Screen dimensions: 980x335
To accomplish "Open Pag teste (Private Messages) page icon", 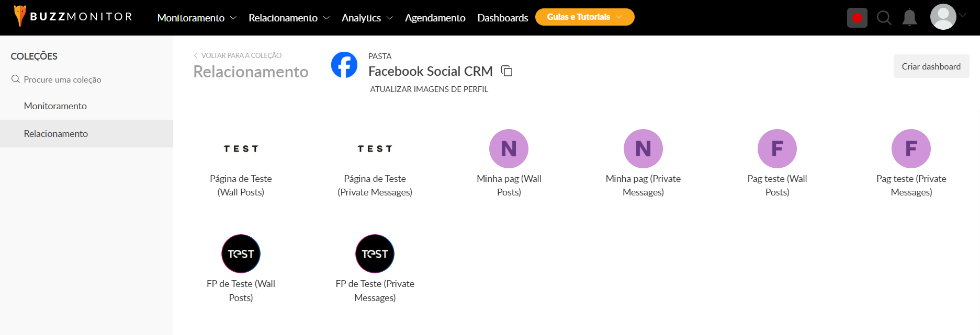I will tap(911, 149).
